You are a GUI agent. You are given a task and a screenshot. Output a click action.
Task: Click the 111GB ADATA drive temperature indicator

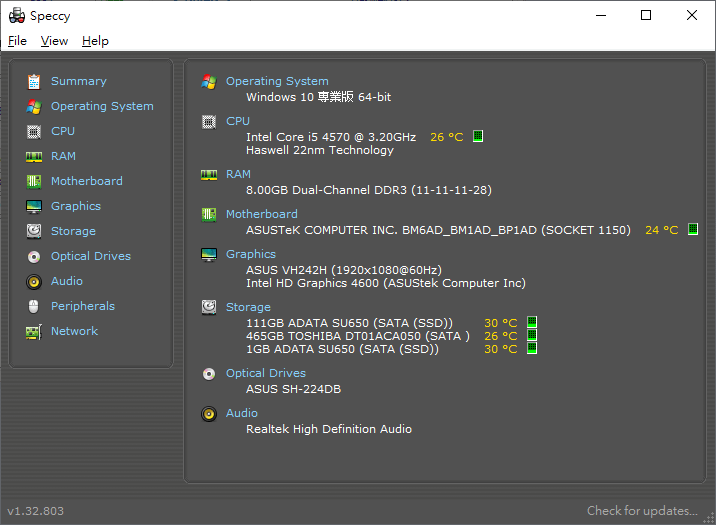coord(532,322)
